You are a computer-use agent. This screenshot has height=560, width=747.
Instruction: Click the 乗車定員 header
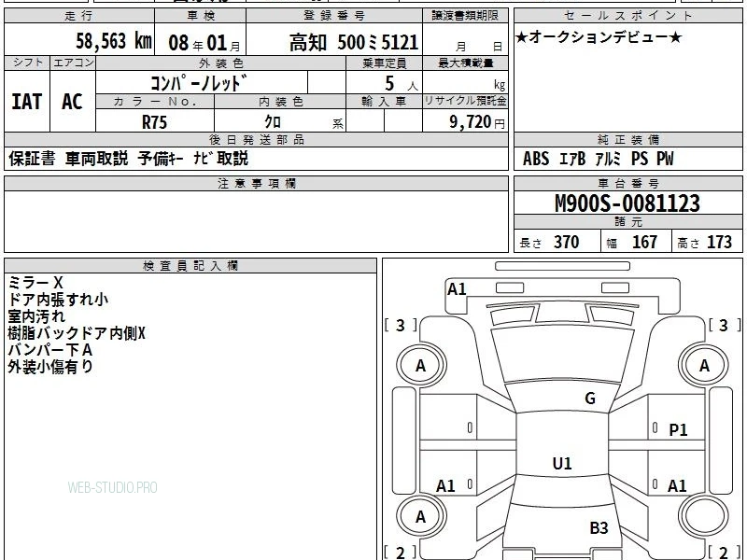pyautogui.click(x=384, y=63)
